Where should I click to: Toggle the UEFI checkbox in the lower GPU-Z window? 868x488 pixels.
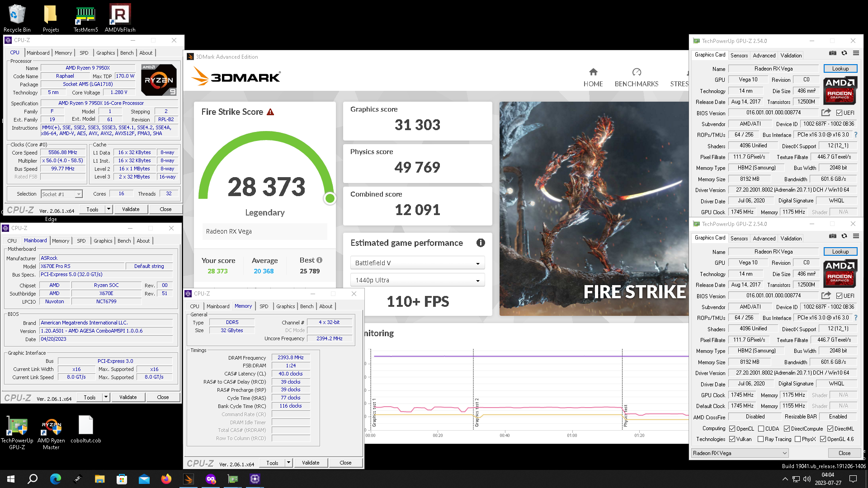pyautogui.click(x=839, y=296)
